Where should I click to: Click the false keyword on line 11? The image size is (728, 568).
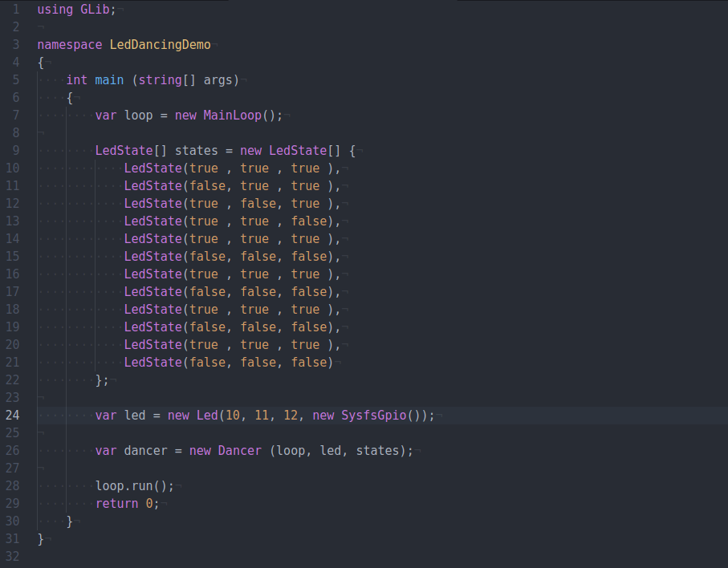[x=208, y=185]
